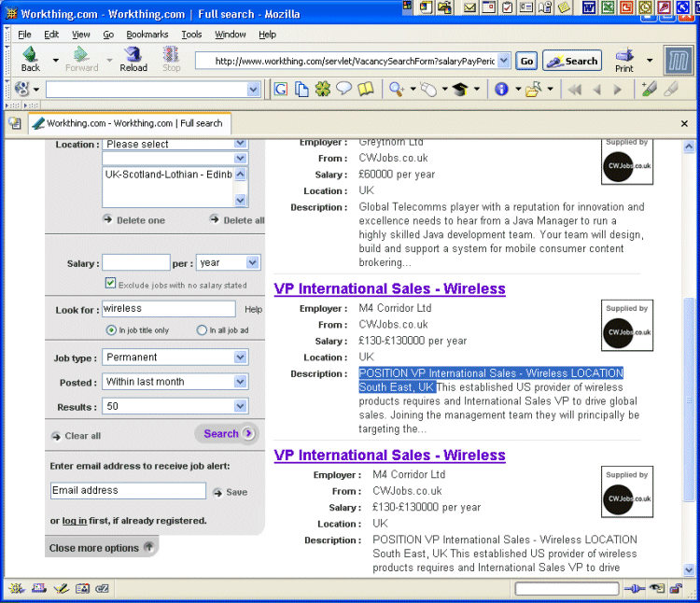The height and width of the screenshot is (603, 700).
Task: Open the Back button history arrow
Action: point(56,60)
